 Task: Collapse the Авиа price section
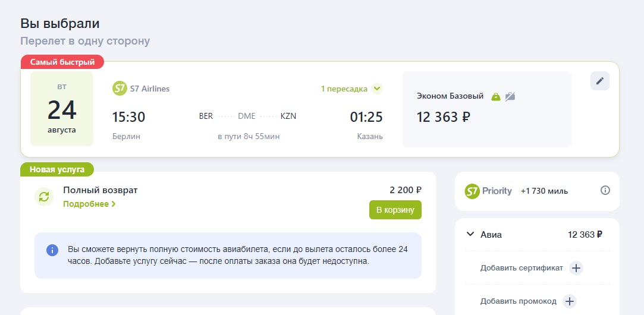[470, 235]
